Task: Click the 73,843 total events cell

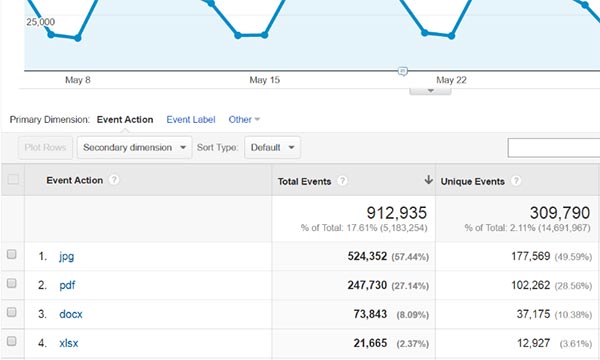Action: [370, 314]
